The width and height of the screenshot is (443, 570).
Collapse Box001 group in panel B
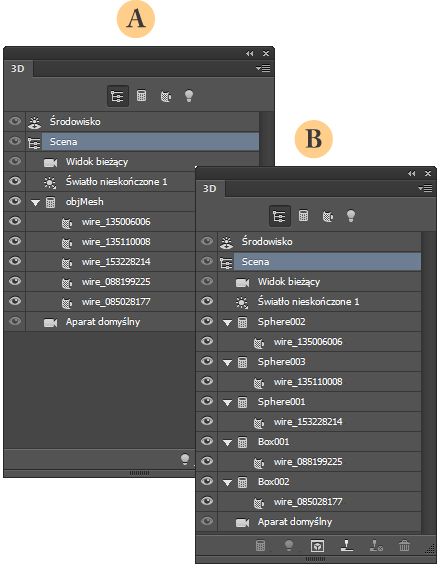coord(227,443)
